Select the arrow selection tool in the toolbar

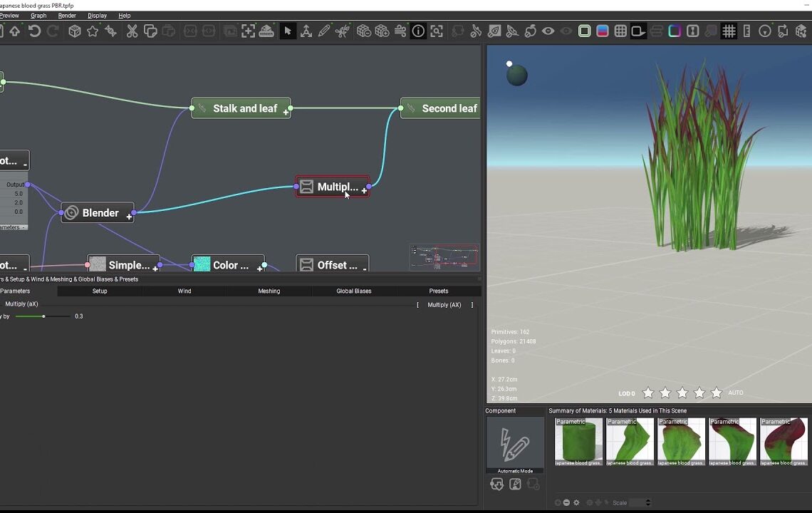[288, 31]
